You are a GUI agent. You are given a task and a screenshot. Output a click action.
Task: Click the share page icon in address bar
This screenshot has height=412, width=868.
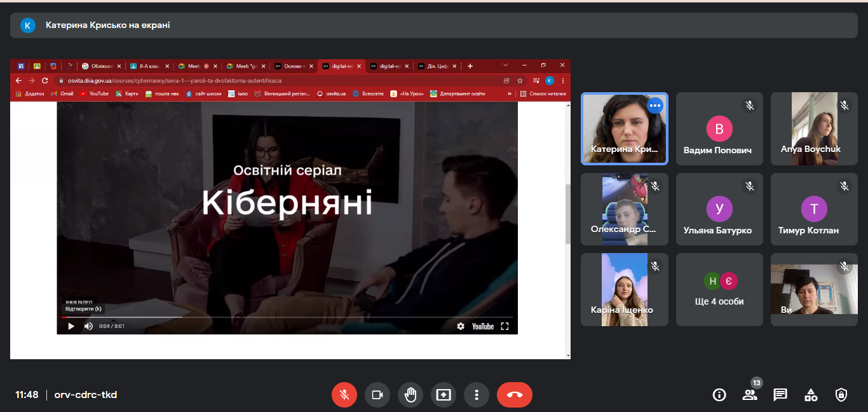click(506, 81)
